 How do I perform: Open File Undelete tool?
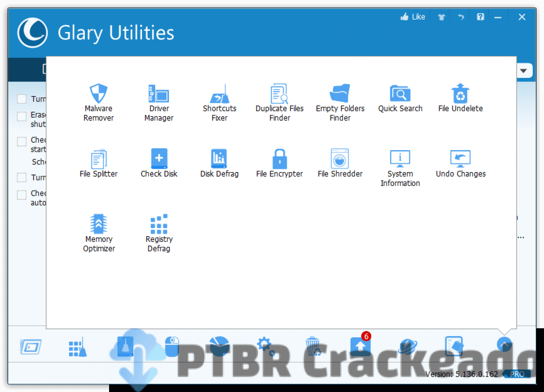tap(460, 98)
